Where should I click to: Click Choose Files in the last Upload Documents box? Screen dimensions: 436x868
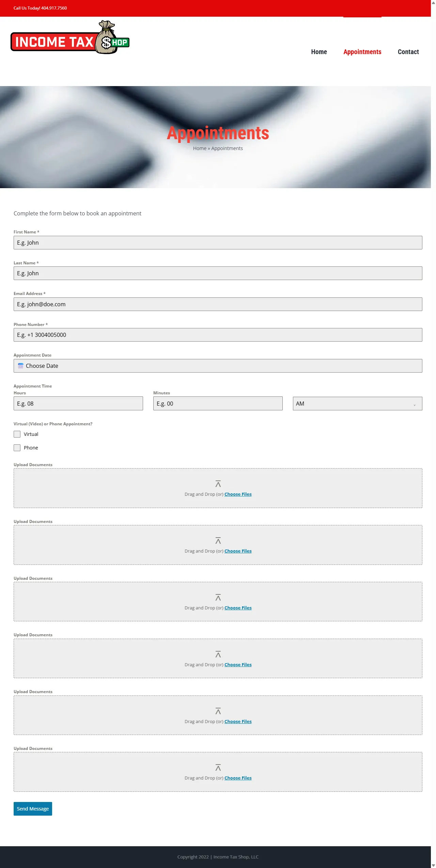click(238, 778)
